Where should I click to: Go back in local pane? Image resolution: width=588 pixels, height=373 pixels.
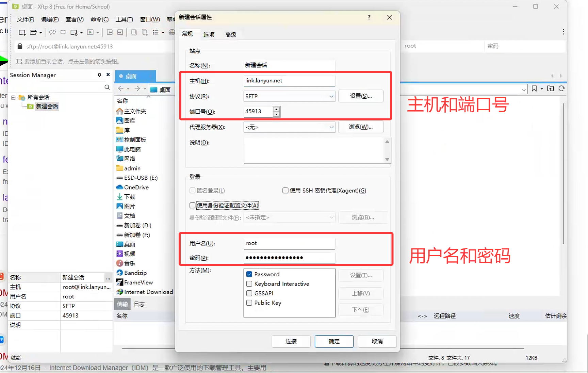(120, 88)
